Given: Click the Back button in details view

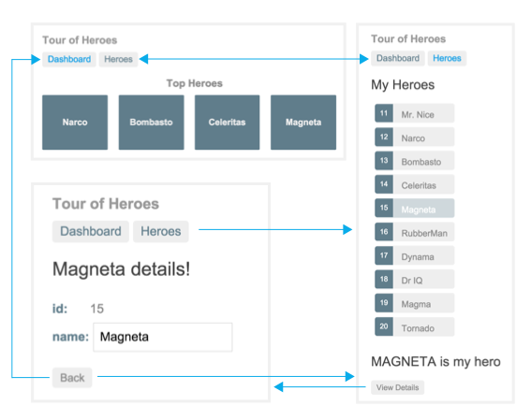Looking at the screenshot, I should (72, 377).
